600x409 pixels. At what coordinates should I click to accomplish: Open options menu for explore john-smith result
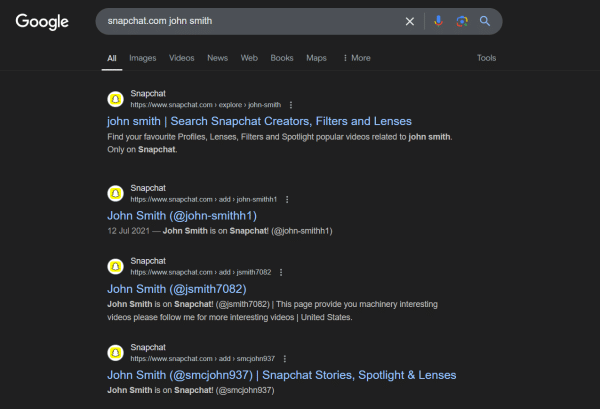coord(291,105)
